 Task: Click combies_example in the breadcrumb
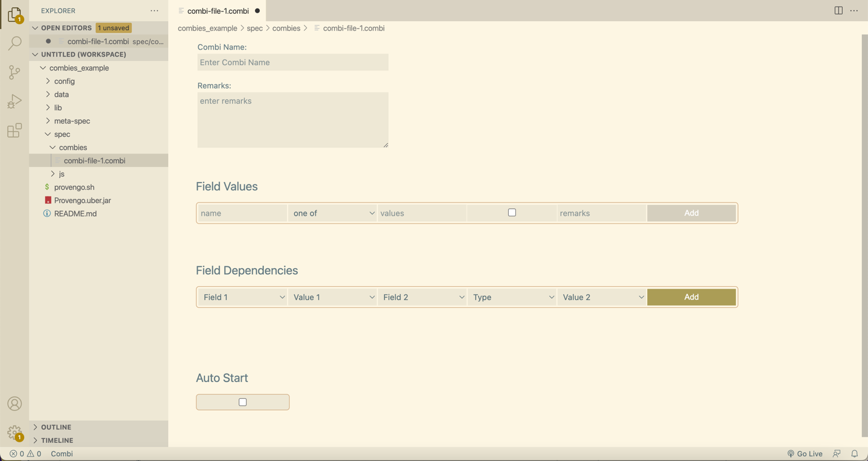pos(207,28)
